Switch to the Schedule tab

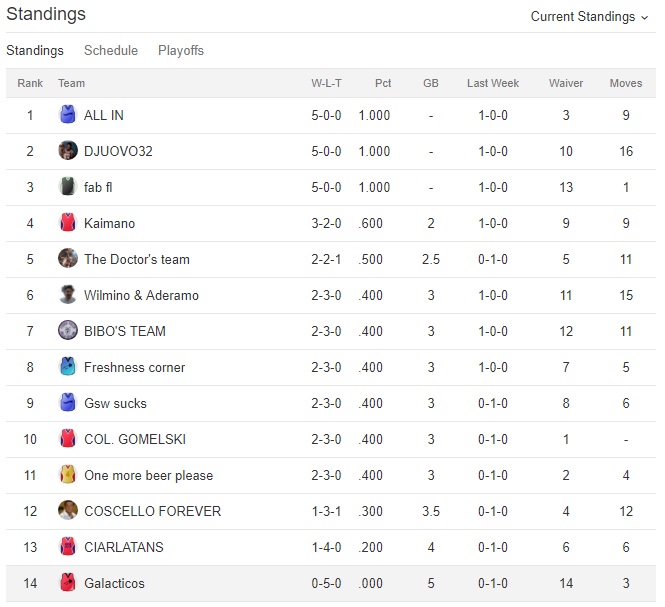pyautogui.click(x=111, y=51)
